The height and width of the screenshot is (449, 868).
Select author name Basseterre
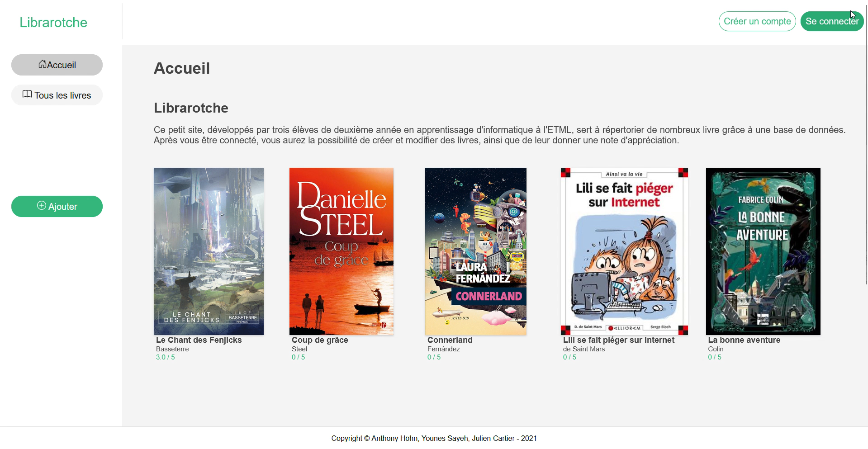[172, 349]
